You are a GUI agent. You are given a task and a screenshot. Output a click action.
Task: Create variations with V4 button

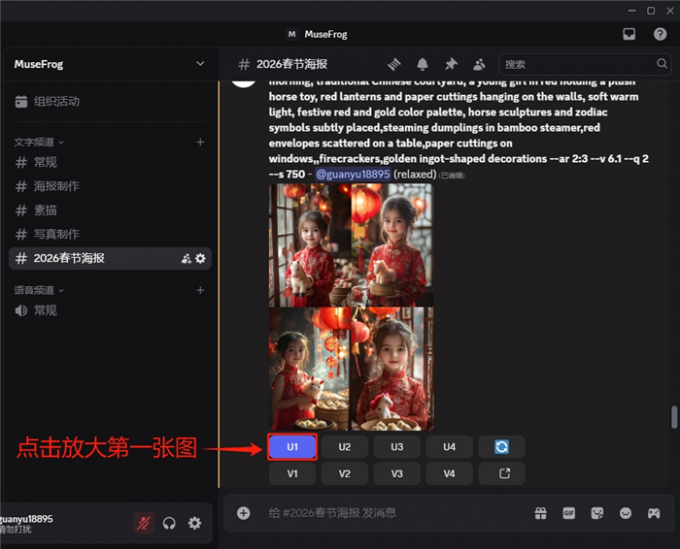449,474
